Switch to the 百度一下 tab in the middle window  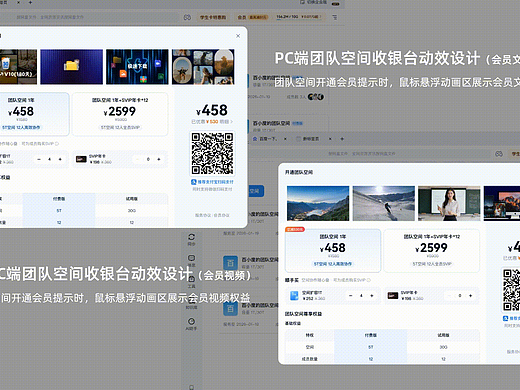[x=265, y=139]
